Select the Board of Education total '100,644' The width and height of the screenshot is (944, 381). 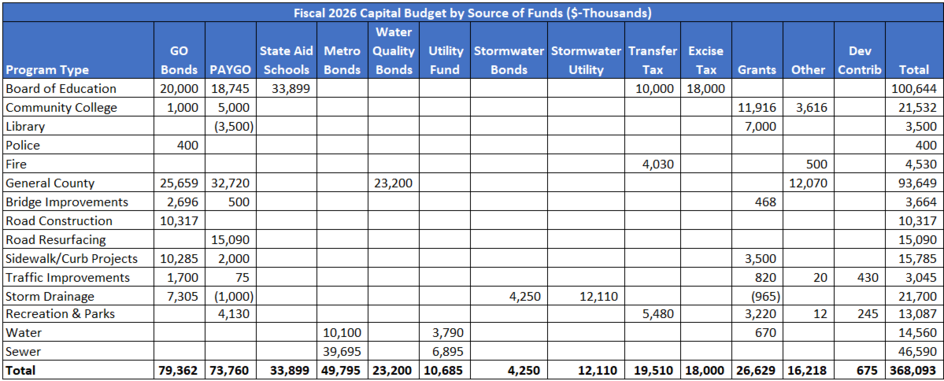(914, 88)
